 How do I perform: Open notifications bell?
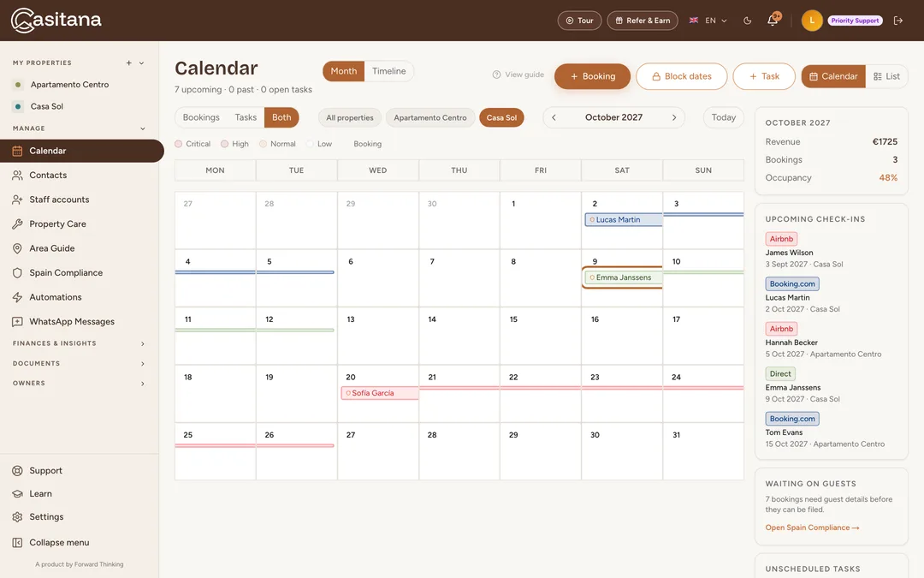tap(773, 21)
